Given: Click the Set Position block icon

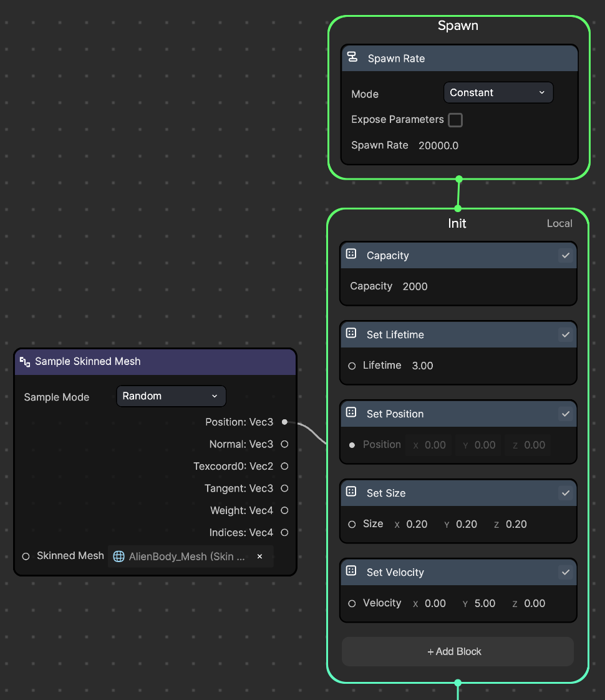Looking at the screenshot, I should [351, 413].
